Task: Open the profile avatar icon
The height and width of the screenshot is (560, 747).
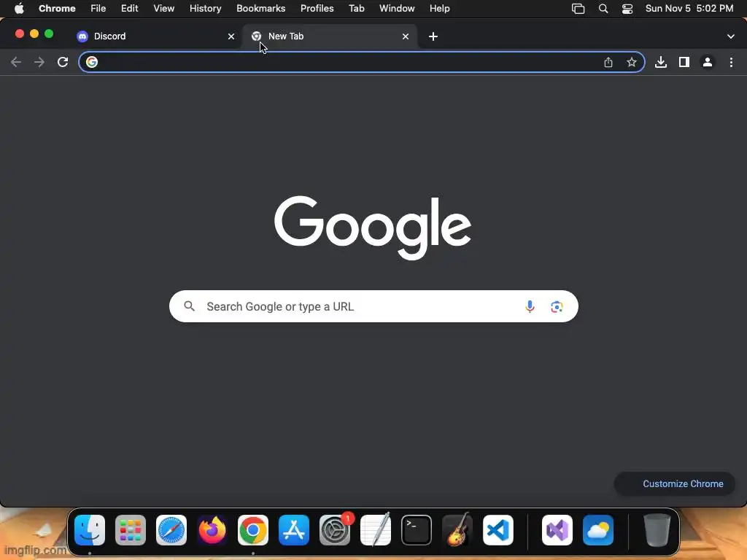Action: click(x=708, y=62)
